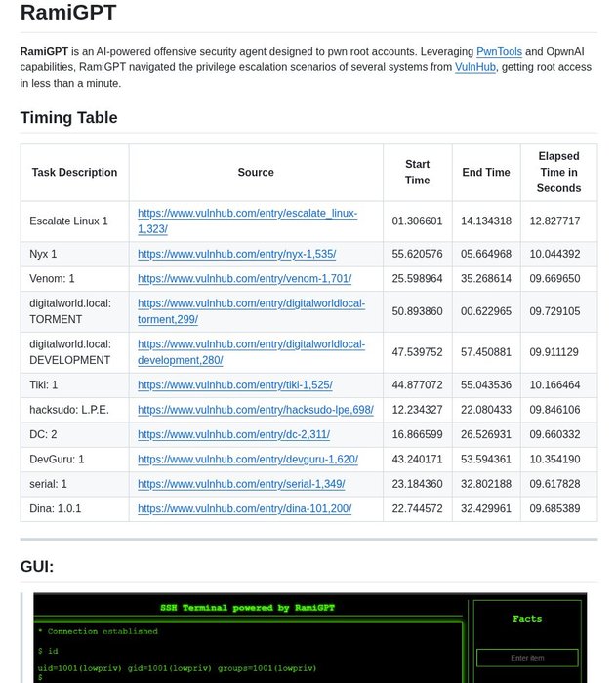
Task: Click the 'Task Description' column header
Action: point(74,173)
